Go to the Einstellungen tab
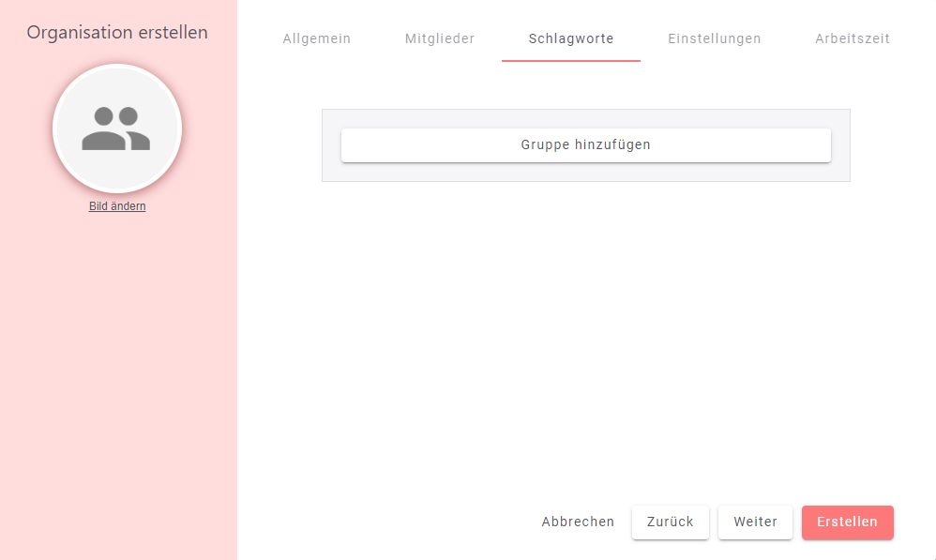This screenshot has width=936, height=560. click(x=715, y=38)
